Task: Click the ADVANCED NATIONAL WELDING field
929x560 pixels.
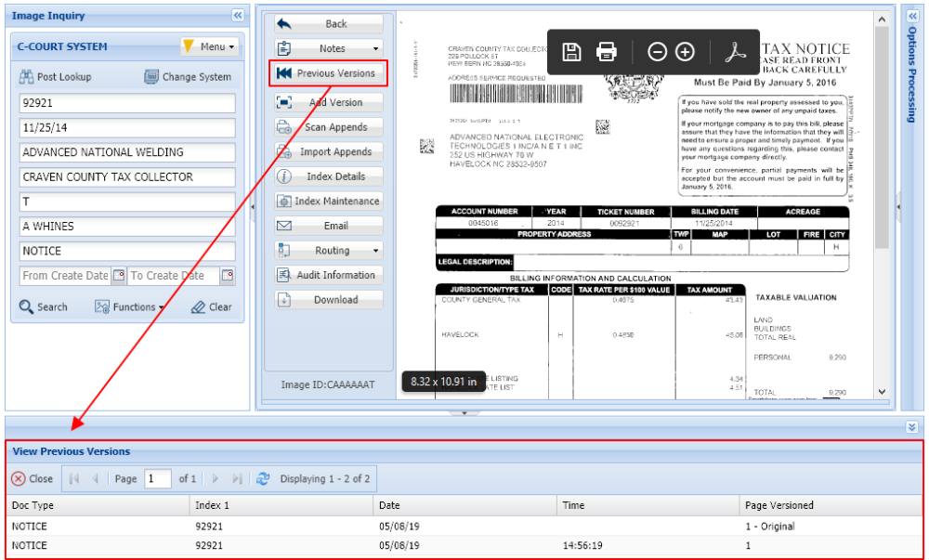Action: point(127,152)
